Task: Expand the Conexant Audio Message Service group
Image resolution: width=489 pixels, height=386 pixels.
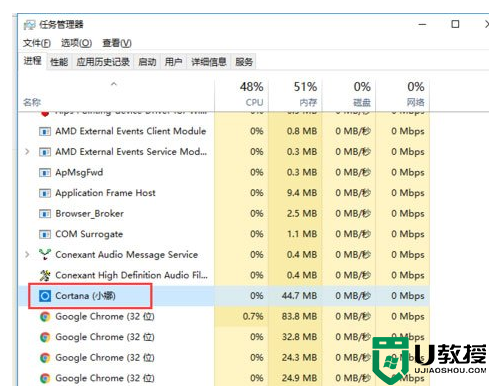Action: (x=27, y=255)
